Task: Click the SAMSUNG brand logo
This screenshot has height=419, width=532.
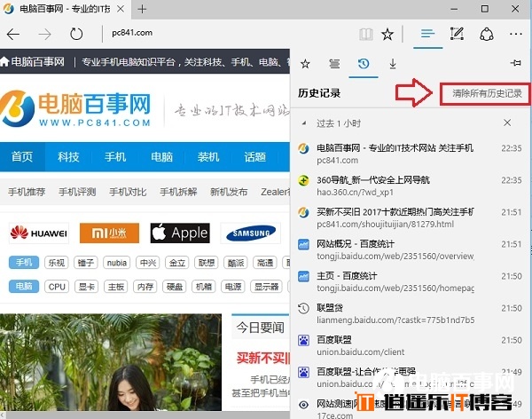Action: pos(250,233)
